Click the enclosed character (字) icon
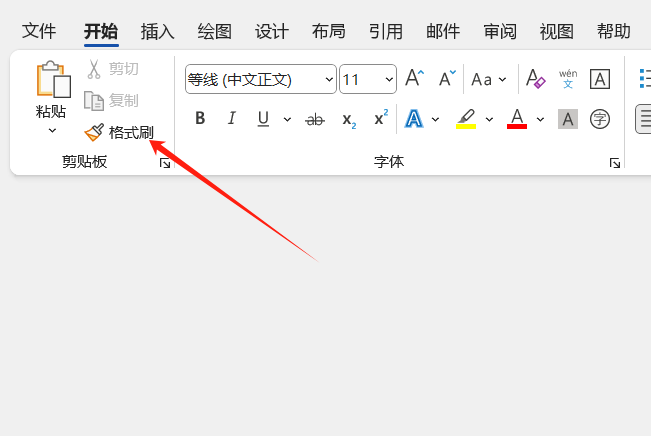The width and height of the screenshot is (651, 436). [600, 119]
